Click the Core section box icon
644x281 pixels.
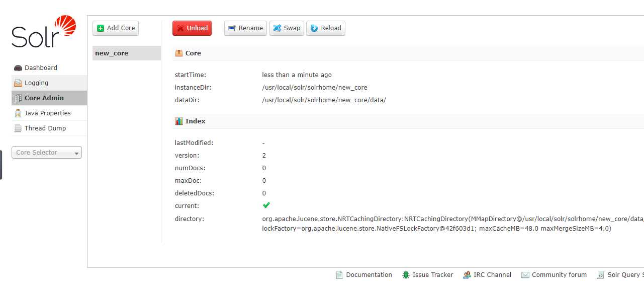(179, 53)
